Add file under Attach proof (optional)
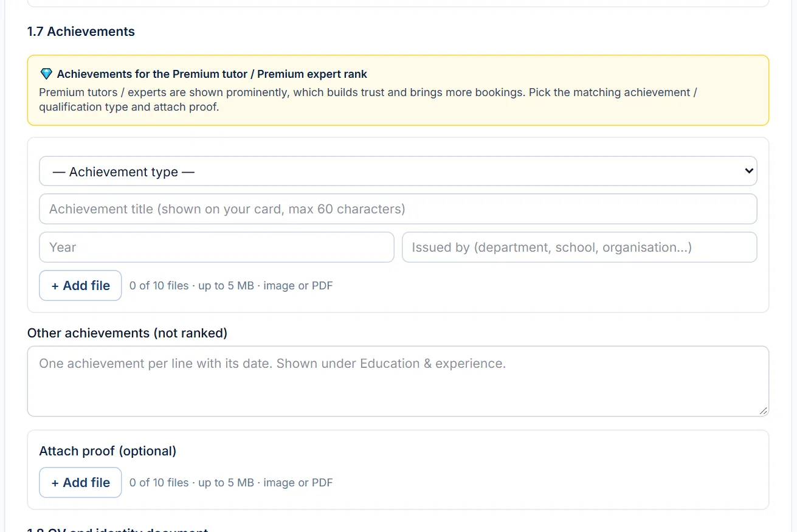797x532 pixels. (80, 483)
